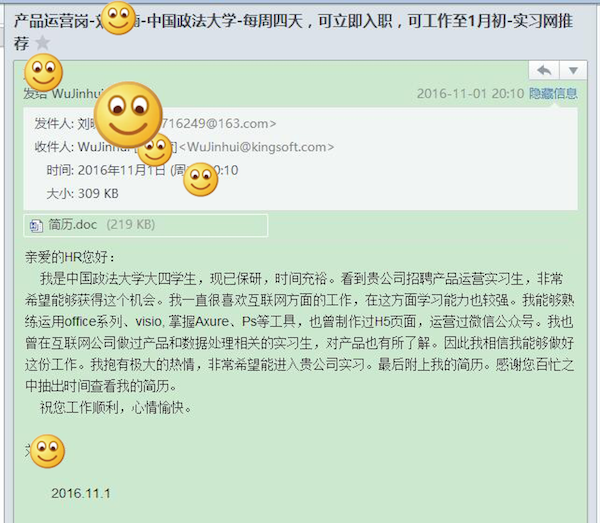This screenshot has width=600, height=523.
Task: Click the 祝您工作顺利 closing line
Action: point(116,407)
